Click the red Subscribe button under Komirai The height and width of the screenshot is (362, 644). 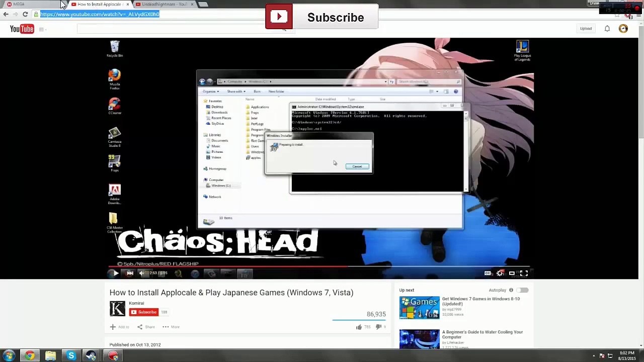144,312
